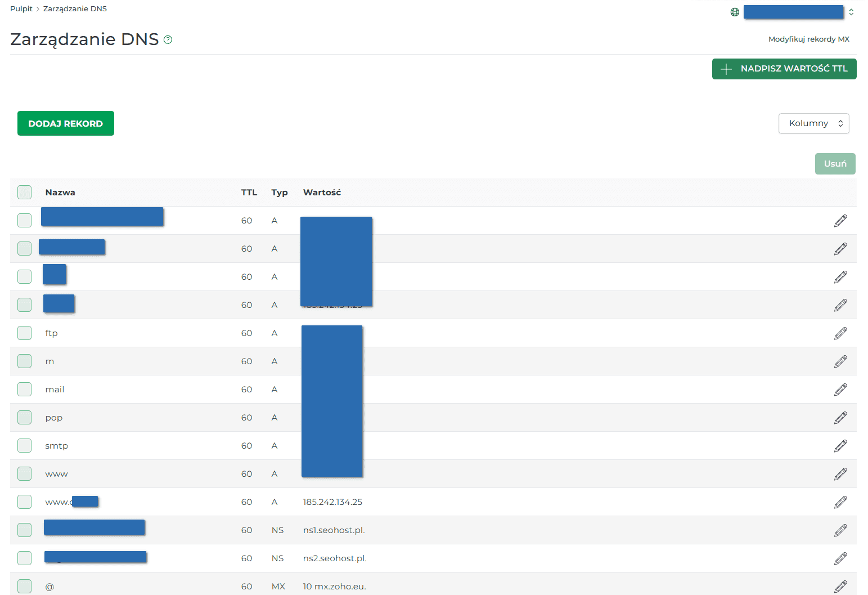The height and width of the screenshot is (595, 868).
Task: Click the ns1.seohost.pl. value
Action: pyautogui.click(x=334, y=530)
